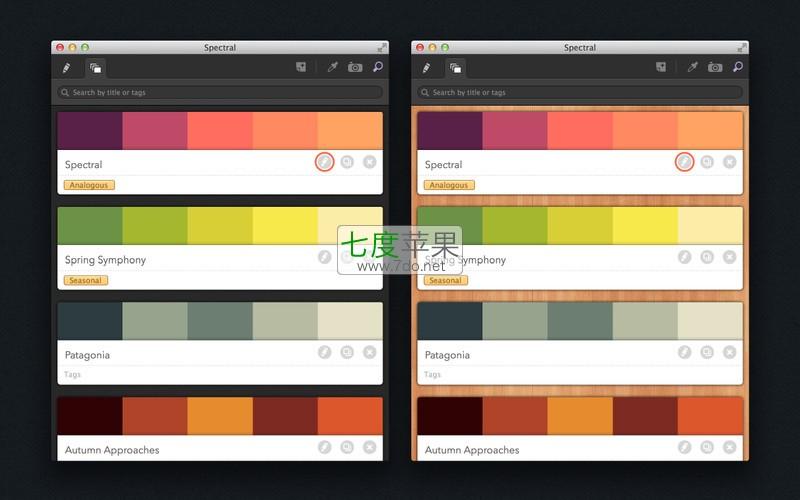Edit Autumn Approaches palette in right window
This screenshot has width=800, height=500.
click(x=684, y=447)
